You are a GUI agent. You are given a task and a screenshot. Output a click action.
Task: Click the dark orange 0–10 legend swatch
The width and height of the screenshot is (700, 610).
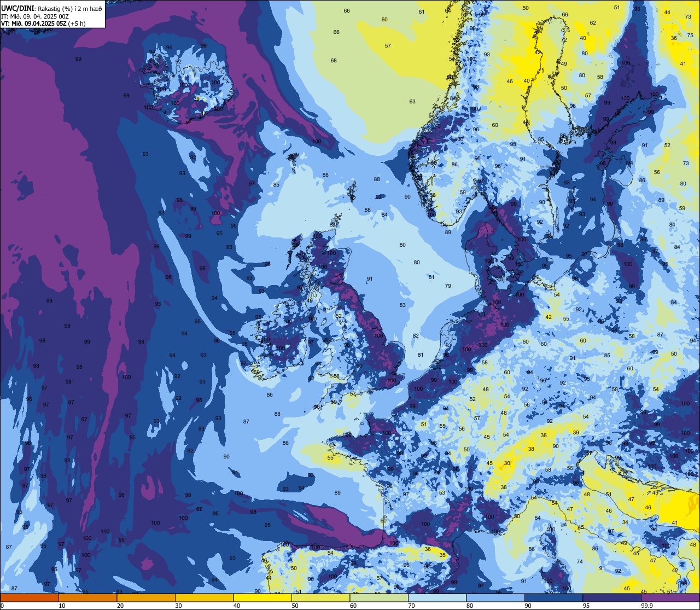tap(30, 597)
